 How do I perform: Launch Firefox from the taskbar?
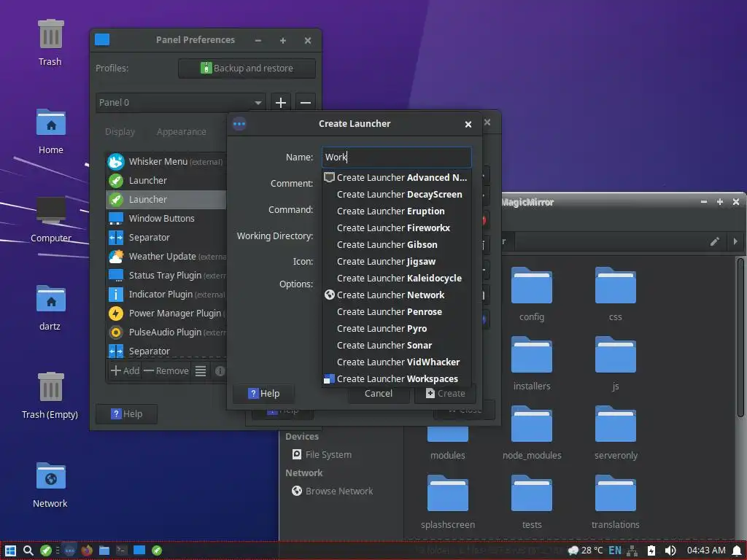[x=87, y=551]
